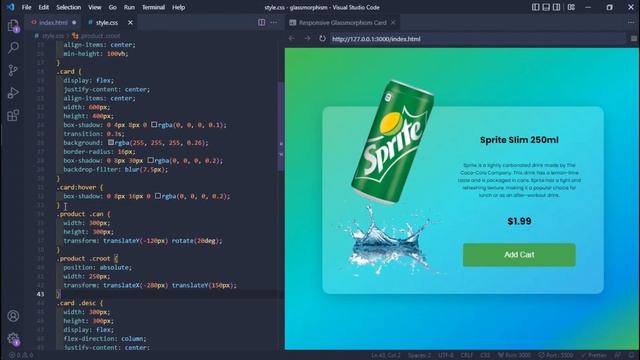Open More Actions for the code editor

(x=274, y=22)
